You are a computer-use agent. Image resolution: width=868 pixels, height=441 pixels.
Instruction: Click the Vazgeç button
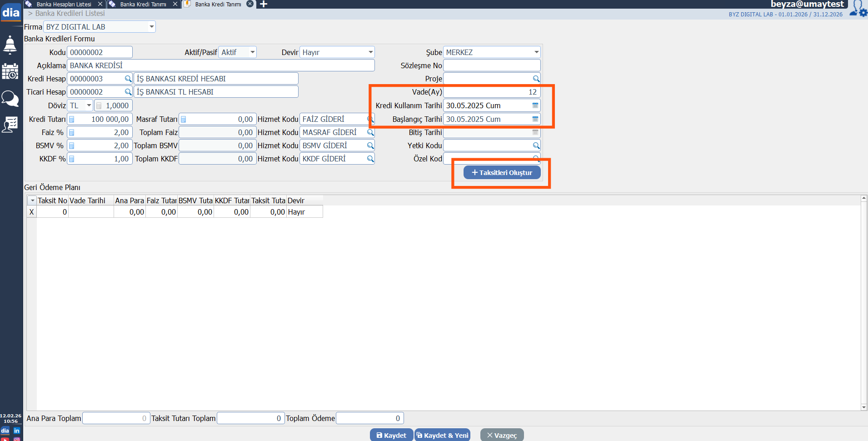502,435
